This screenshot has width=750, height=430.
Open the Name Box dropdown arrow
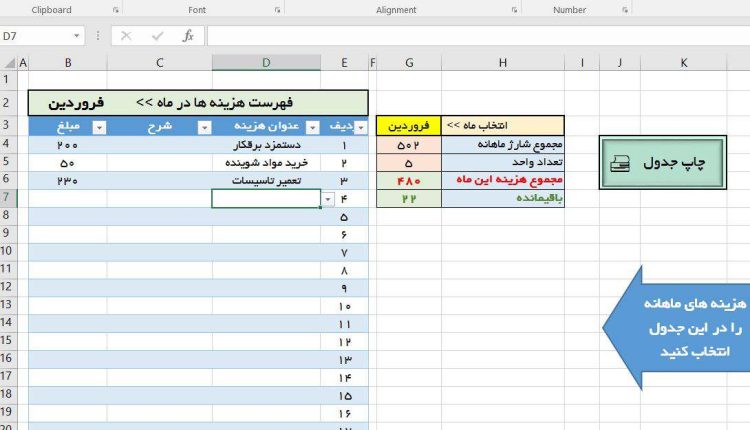(77, 36)
